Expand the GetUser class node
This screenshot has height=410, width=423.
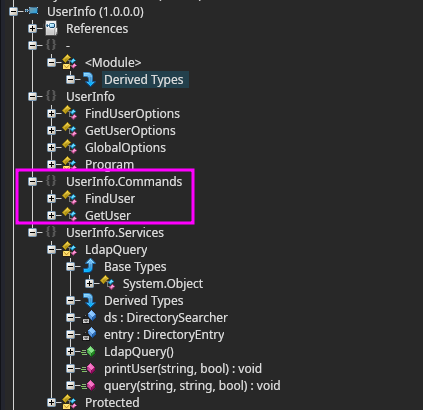click(x=51, y=215)
